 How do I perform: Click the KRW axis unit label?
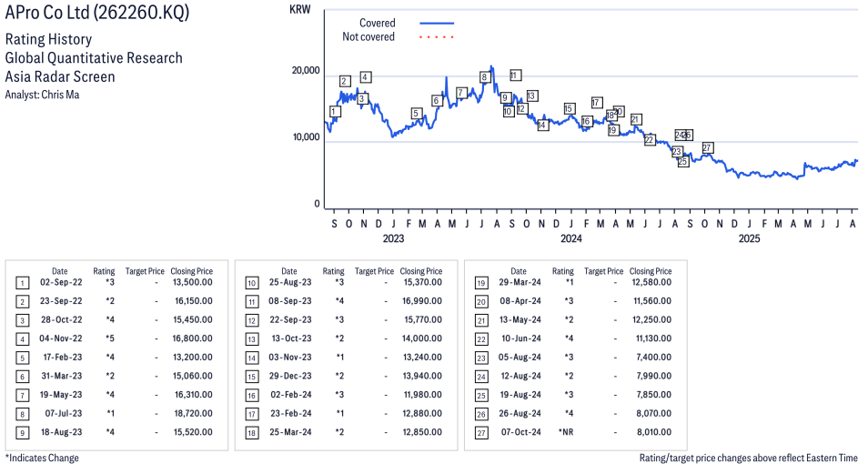point(300,9)
